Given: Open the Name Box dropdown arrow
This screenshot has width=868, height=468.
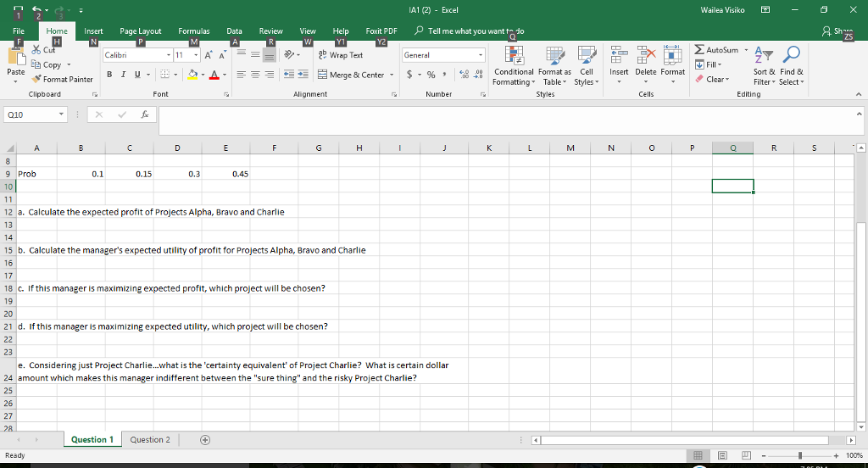Looking at the screenshot, I should (x=61, y=114).
